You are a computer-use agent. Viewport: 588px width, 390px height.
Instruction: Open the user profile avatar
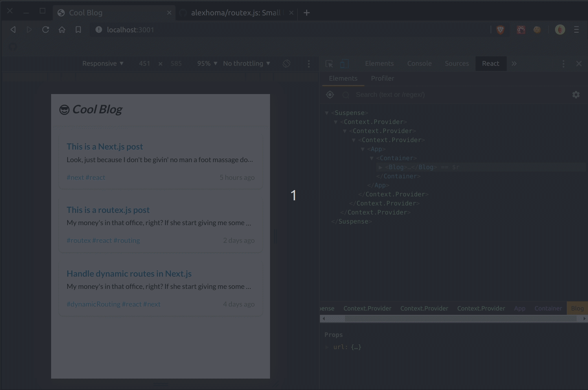pyautogui.click(x=560, y=30)
